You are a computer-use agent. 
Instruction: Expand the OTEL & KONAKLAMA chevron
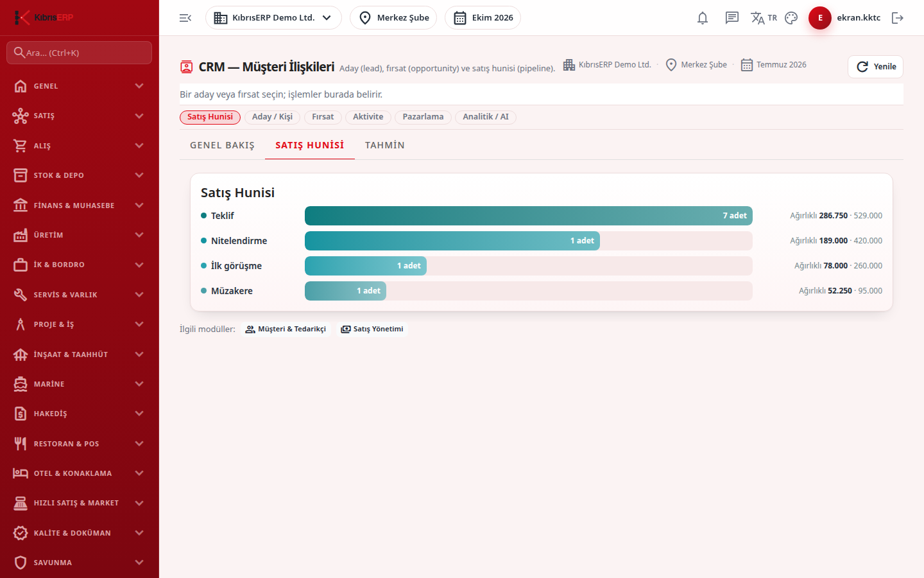pos(139,473)
